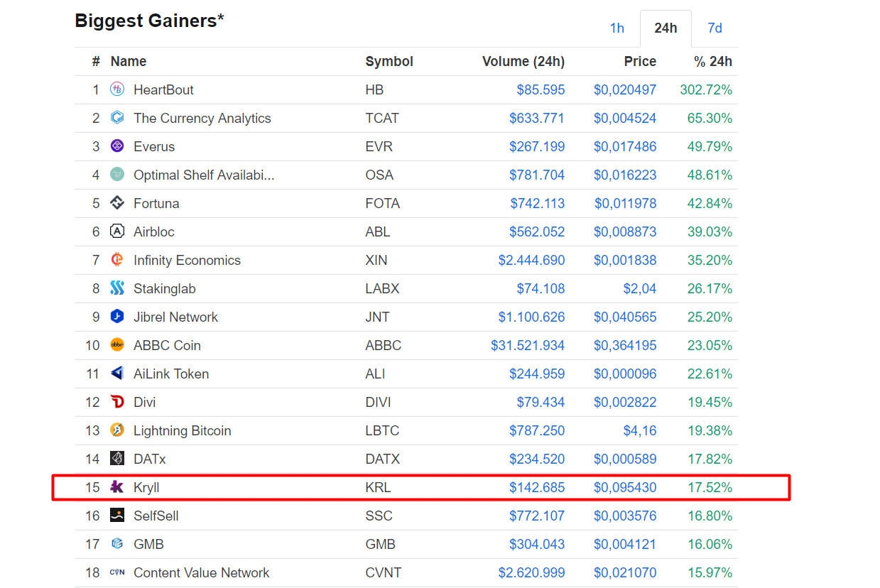Viewport: 880px width, 588px height.
Task: Click the AiLink Token logo icon
Action: [117, 374]
